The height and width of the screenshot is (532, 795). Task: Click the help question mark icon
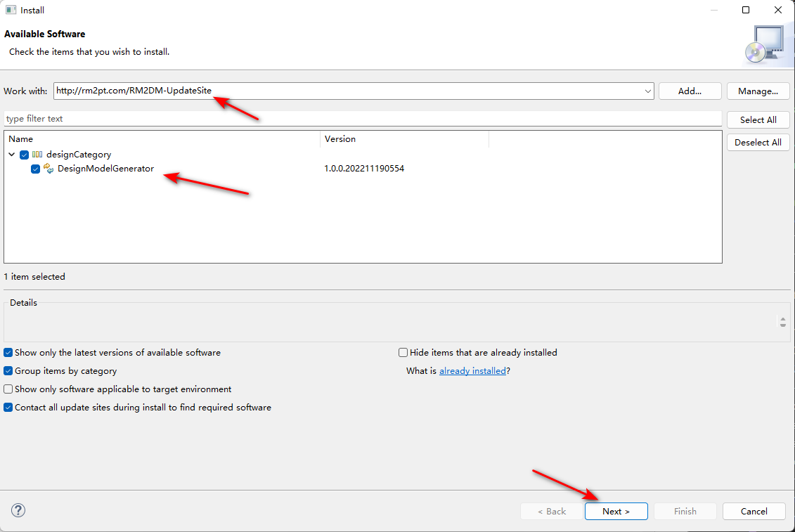point(18,510)
